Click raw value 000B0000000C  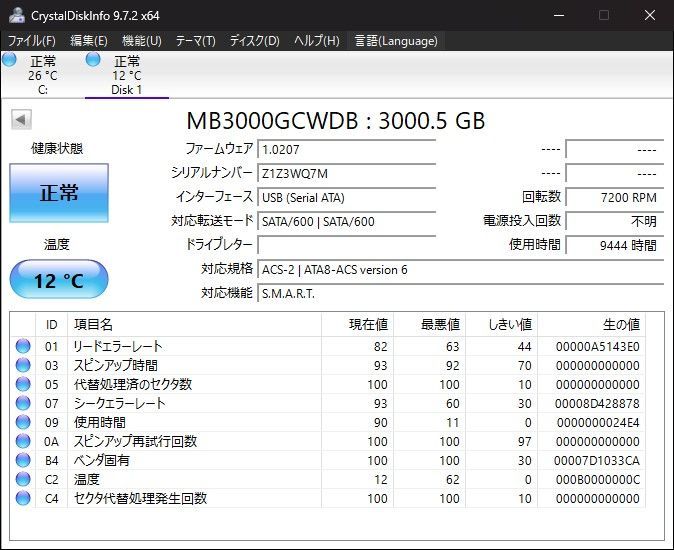coord(597,480)
